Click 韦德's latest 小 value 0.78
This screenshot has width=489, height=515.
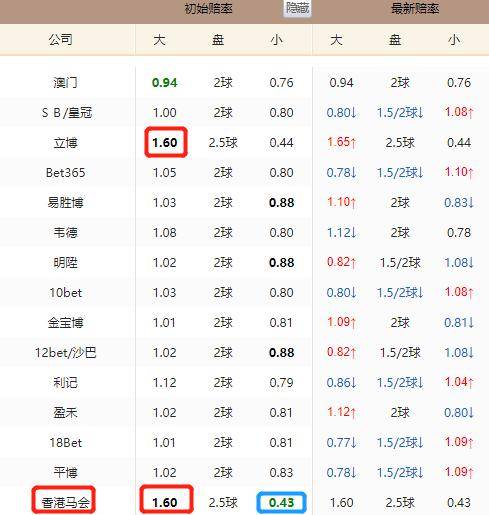click(459, 233)
